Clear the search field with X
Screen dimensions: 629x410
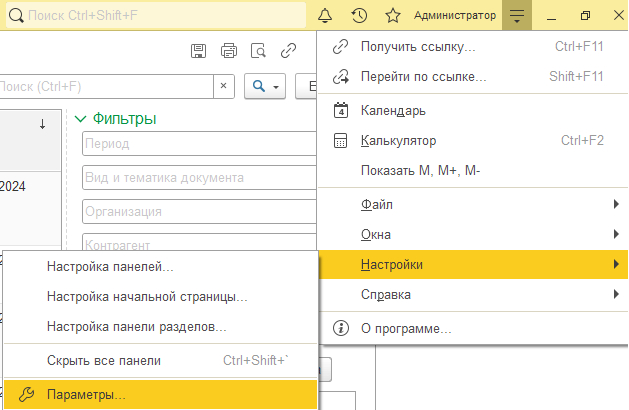pos(224,86)
